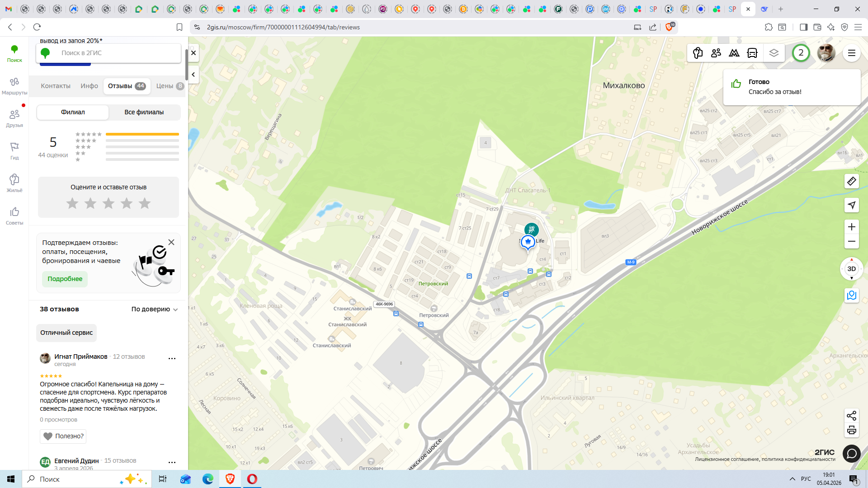868x488 pixels.
Task: Collapse the side panel with the chevron arrow
Action: tap(193, 75)
